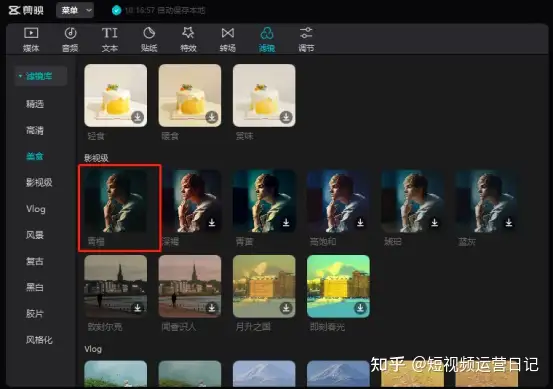Preview the 月升之国 building thumbnail
The width and height of the screenshot is (554, 389).
pos(264,286)
